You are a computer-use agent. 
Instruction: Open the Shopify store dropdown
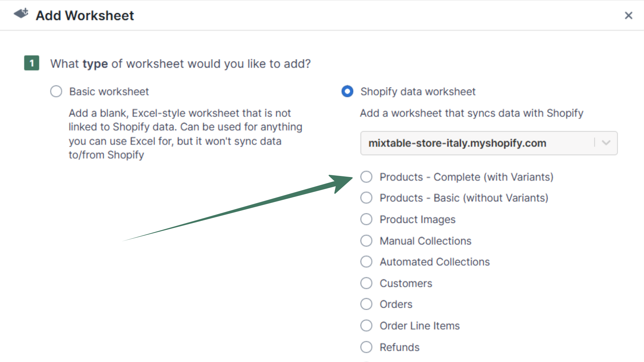tap(488, 143)
